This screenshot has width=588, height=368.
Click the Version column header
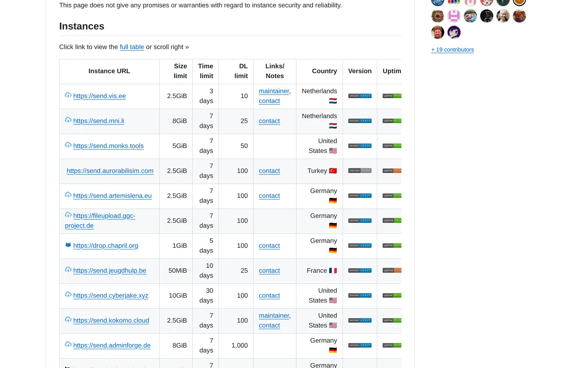coord(360,71)
